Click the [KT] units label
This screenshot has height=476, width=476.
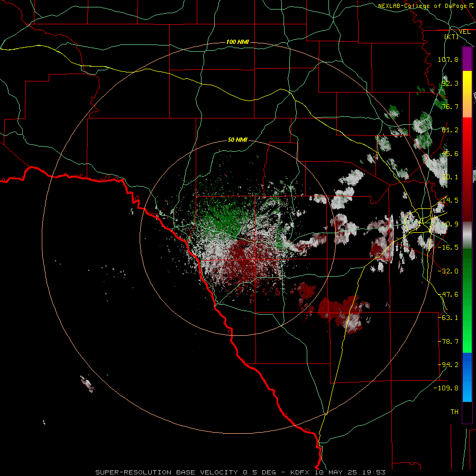pos(452,36)
